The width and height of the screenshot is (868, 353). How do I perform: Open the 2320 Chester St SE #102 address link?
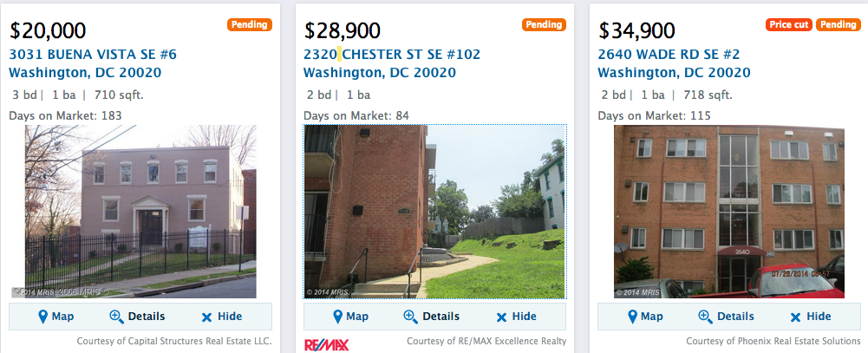click(392, 54)
